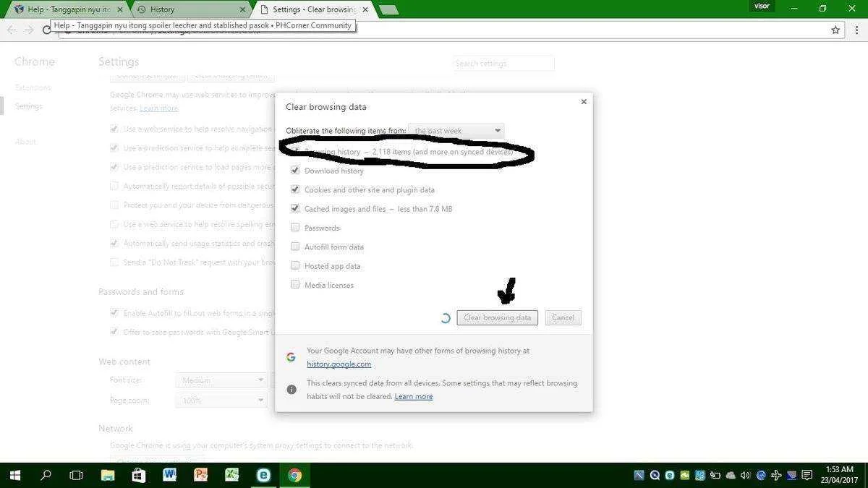
Task: Select the Settings - Clear browsing tab
Action: [x=314, y=9]
